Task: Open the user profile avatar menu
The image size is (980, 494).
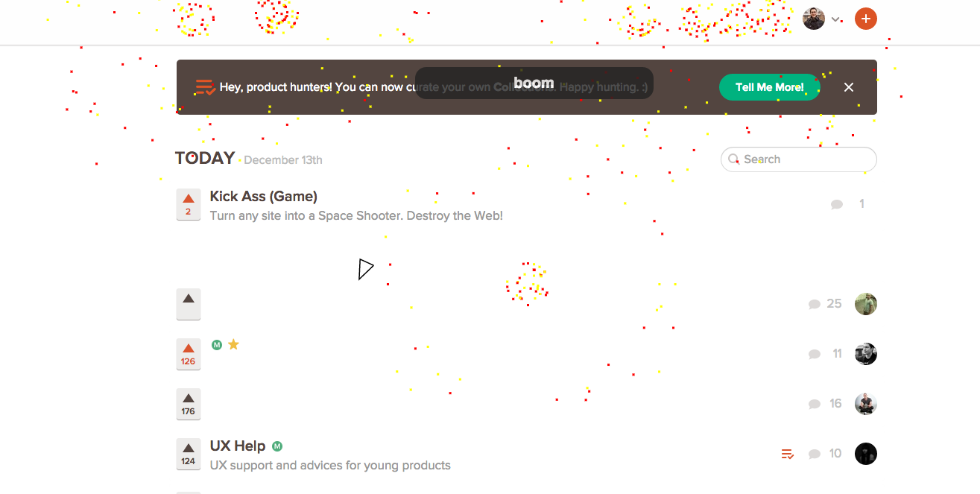Action: click(814, 19)
